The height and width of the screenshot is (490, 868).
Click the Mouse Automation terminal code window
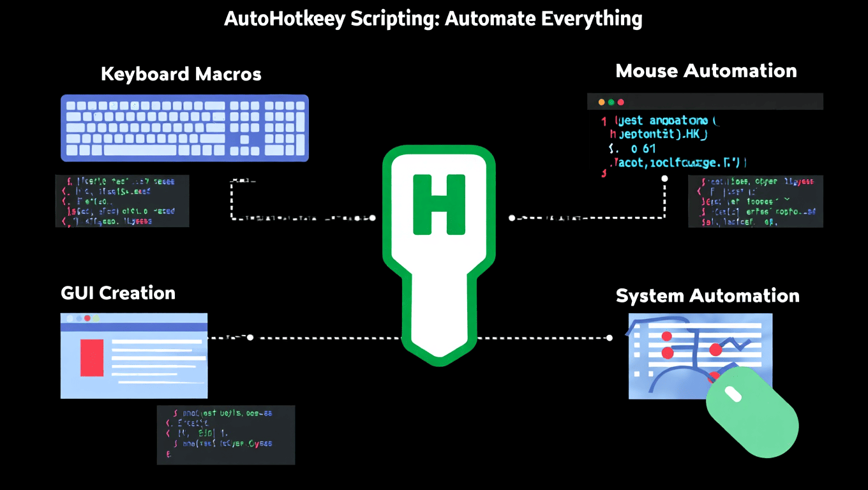pyautogui.click(x=705, y=135)
